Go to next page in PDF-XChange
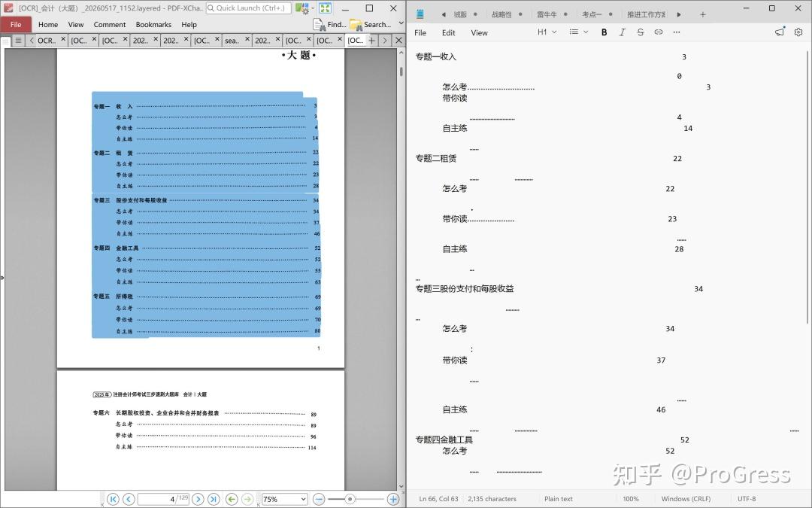The height and width of the screenshot is (508, 812). [197, 499]
